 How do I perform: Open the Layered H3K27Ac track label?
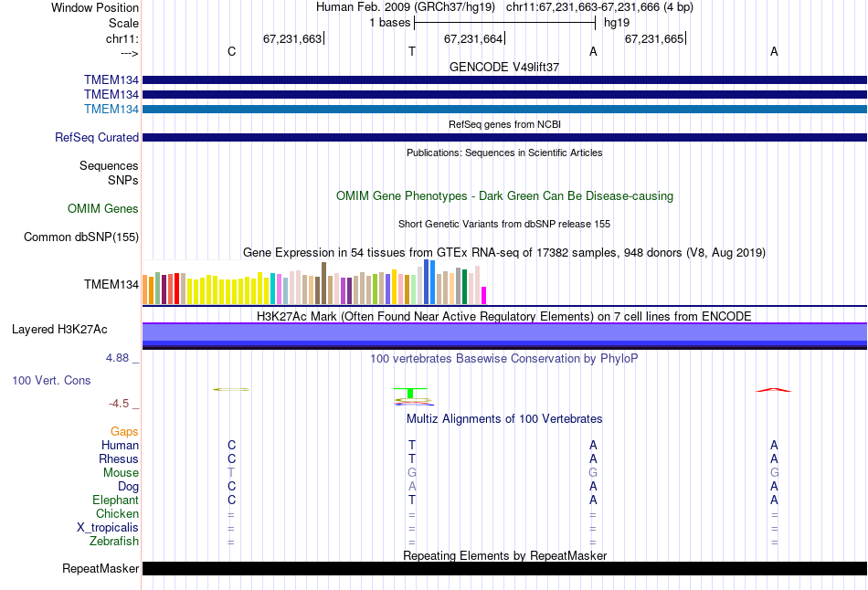point(59,330)
